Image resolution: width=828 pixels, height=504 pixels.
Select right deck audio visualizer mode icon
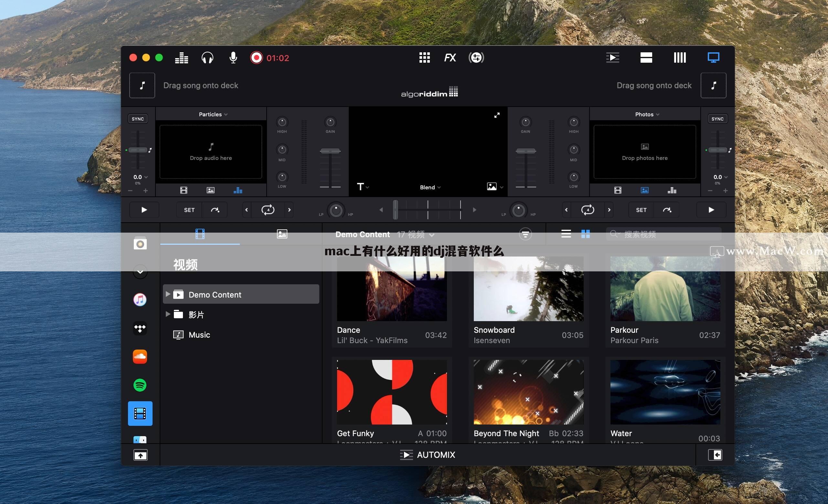click(672, 191)
